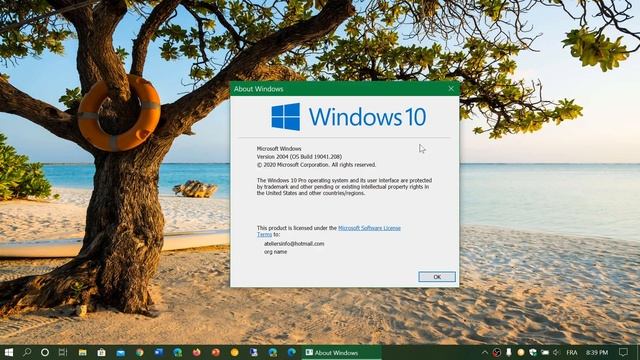Open Edge icon beside About Windows button
The image size is (640, 360).
pos(291,352)
